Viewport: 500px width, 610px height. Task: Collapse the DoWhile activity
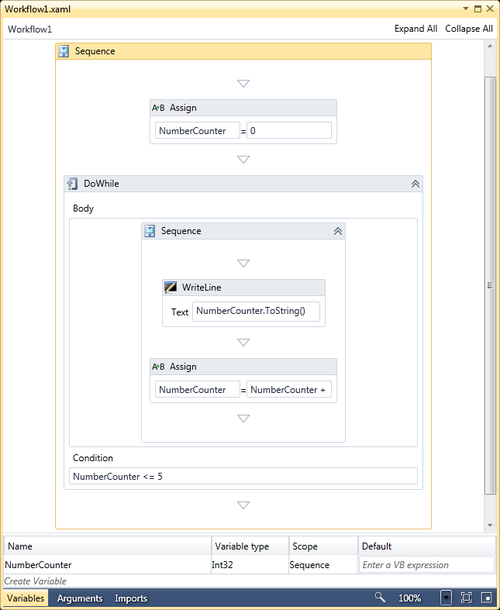click(415, 184)
